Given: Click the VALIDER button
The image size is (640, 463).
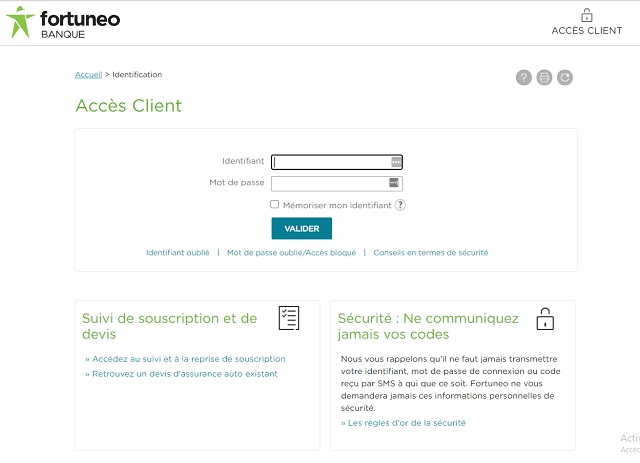Looking at the screenshot, I should click(x=302, y=228).
